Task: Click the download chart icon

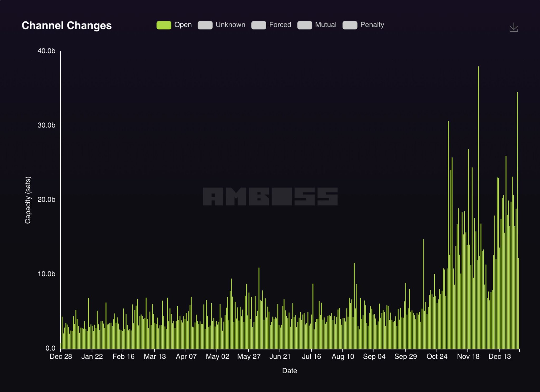Action: tap(513, 27)
